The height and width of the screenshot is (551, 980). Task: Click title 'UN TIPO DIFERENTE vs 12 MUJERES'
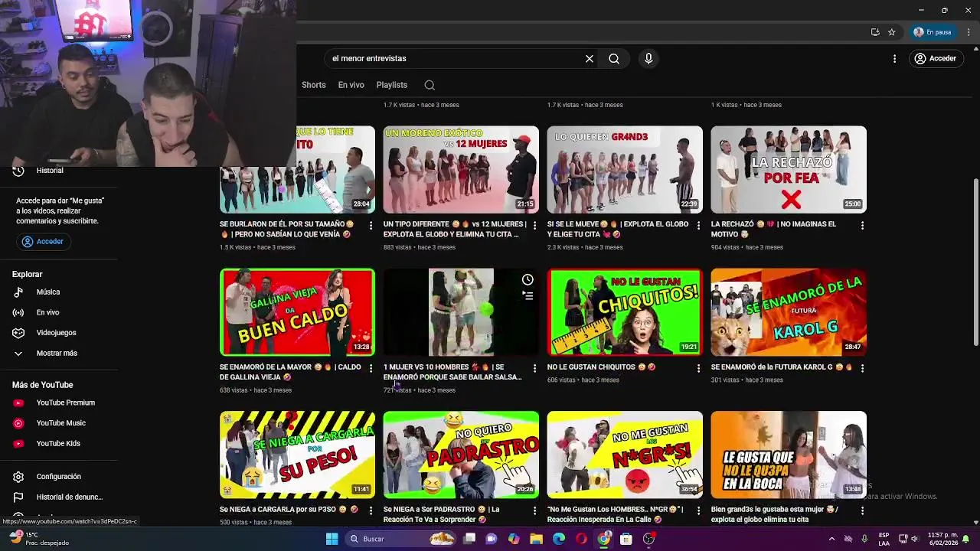(455, 229)
